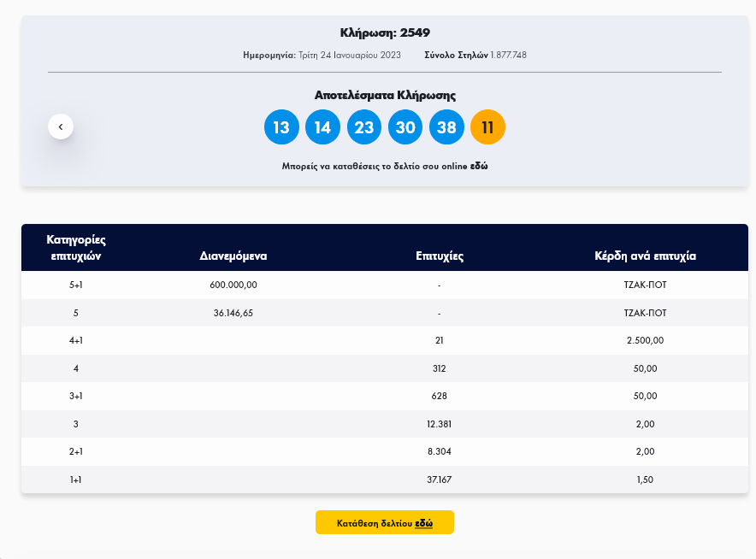Select the 4+1 category row label
The width and height of the screenshot is (756, 559).
click(76, 340)
